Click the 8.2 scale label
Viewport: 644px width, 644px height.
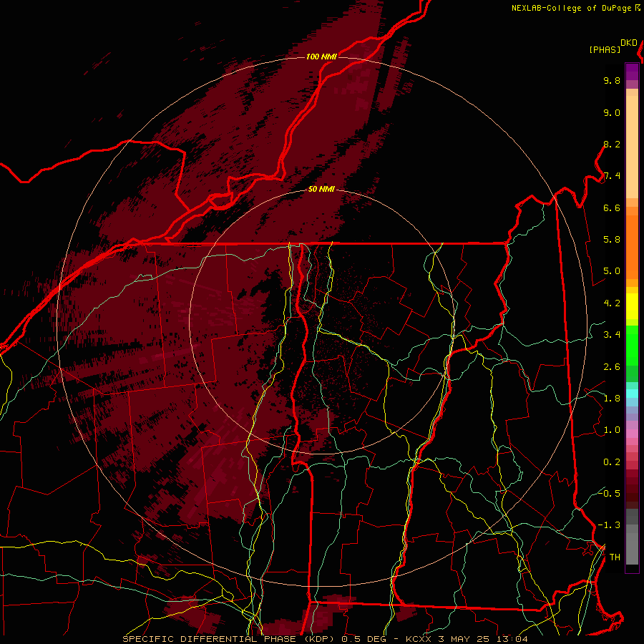click(x=612, y=144)
